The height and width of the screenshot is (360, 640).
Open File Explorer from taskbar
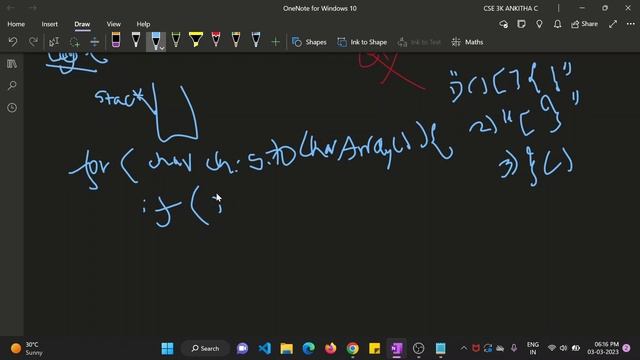click(287, 349)
